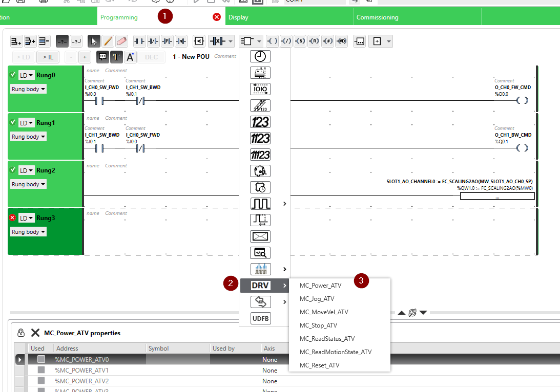
Task: Click the lock icon in properties panel
Action: 20,333
